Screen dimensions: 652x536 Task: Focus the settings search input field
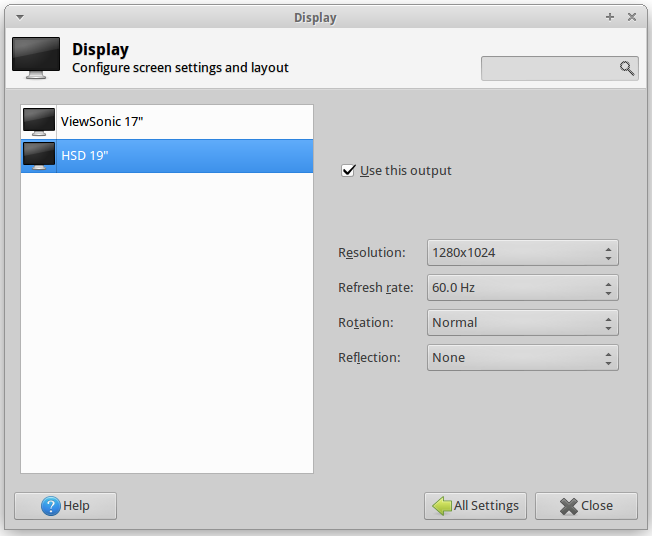pyautogui.click(x=560, y=68)
